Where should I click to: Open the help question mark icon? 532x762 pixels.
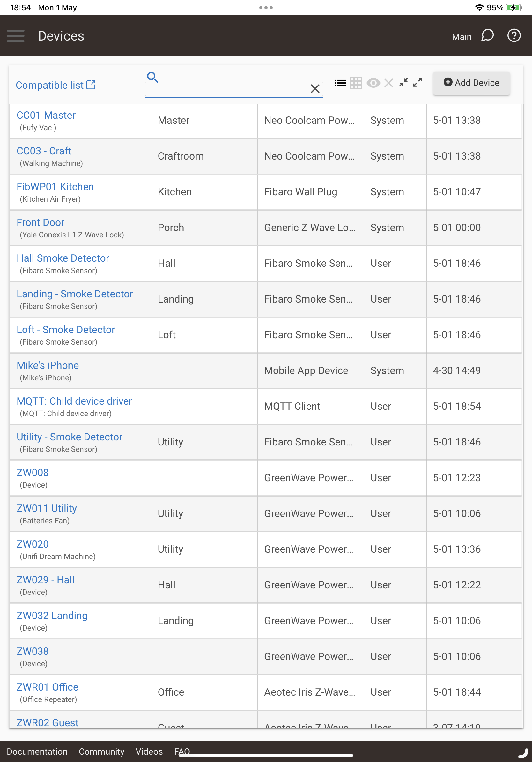[x=514, y=35]
